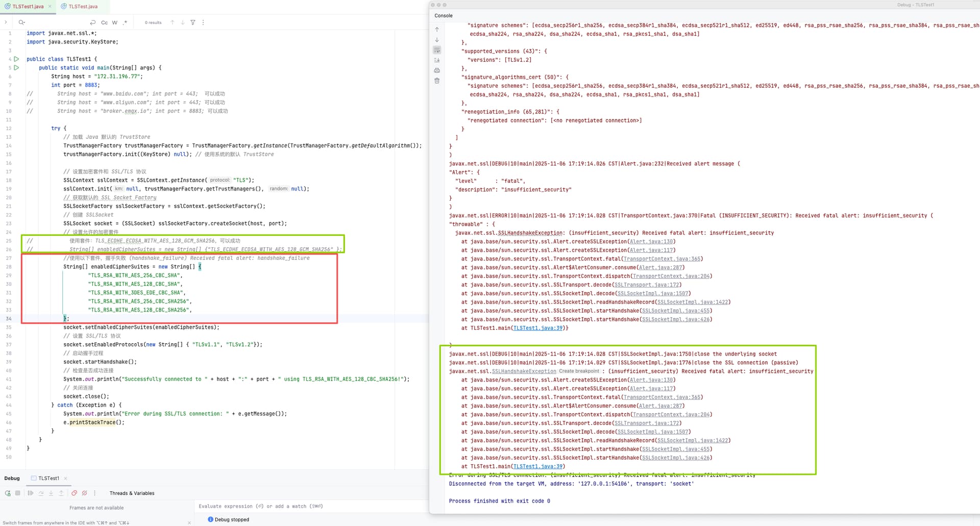This screenshot has width=980, height=526.
Task: Dismiss the Switch frames hint
Action: [x=189, y=522]
